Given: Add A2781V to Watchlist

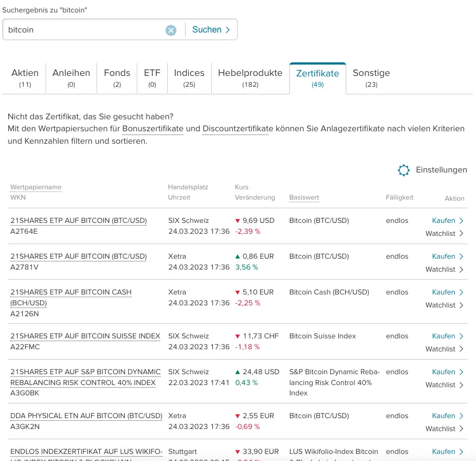Looking at the screenshot, I should (x=444, y=270).
